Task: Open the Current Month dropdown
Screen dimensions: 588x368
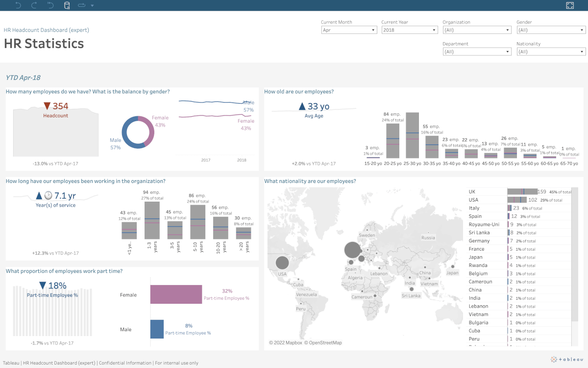Action: [348, 30]
